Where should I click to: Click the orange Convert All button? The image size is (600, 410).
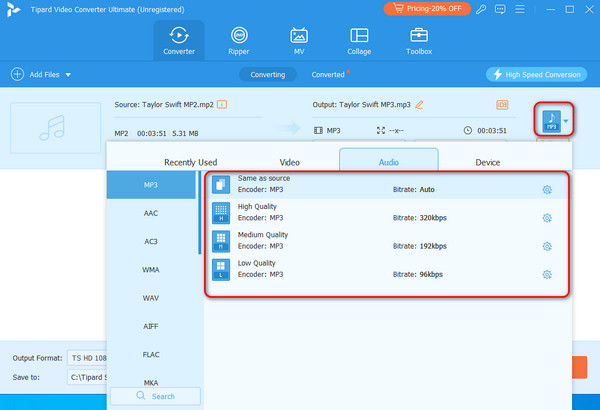[x=580, y=367]
